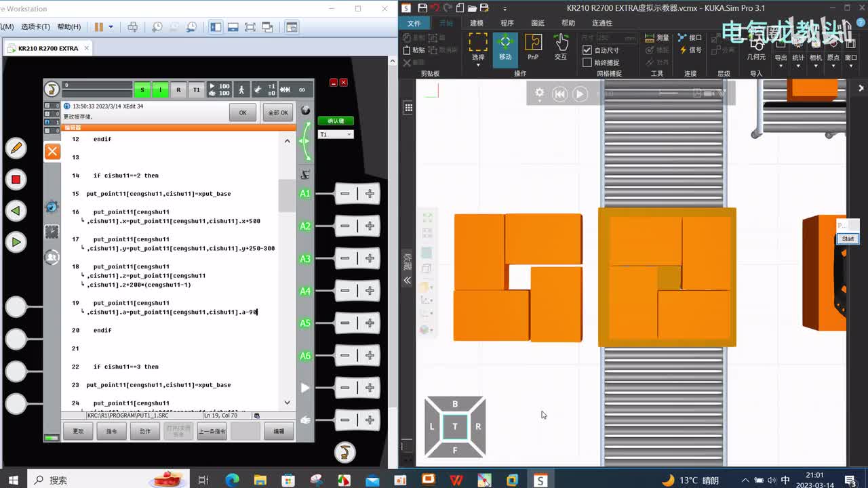Click the plus jog key for A6
The image size is (868, 488).
tap(370, 356)
